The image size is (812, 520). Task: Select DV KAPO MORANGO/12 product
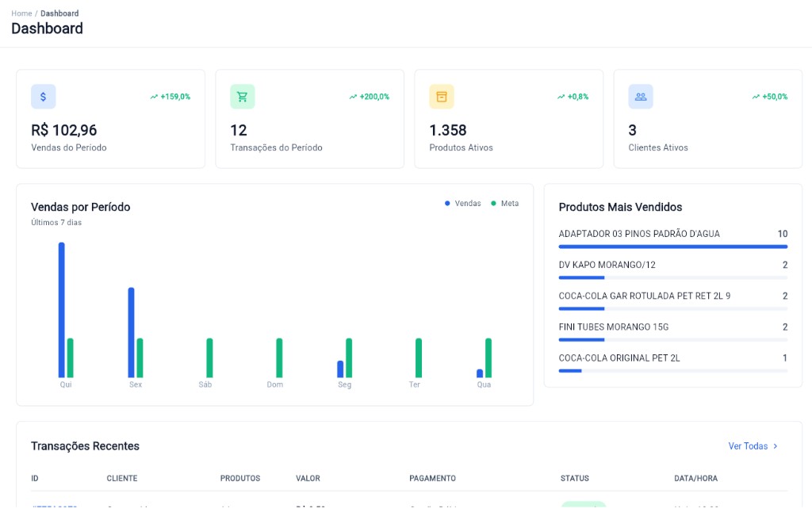coord(607,265)
